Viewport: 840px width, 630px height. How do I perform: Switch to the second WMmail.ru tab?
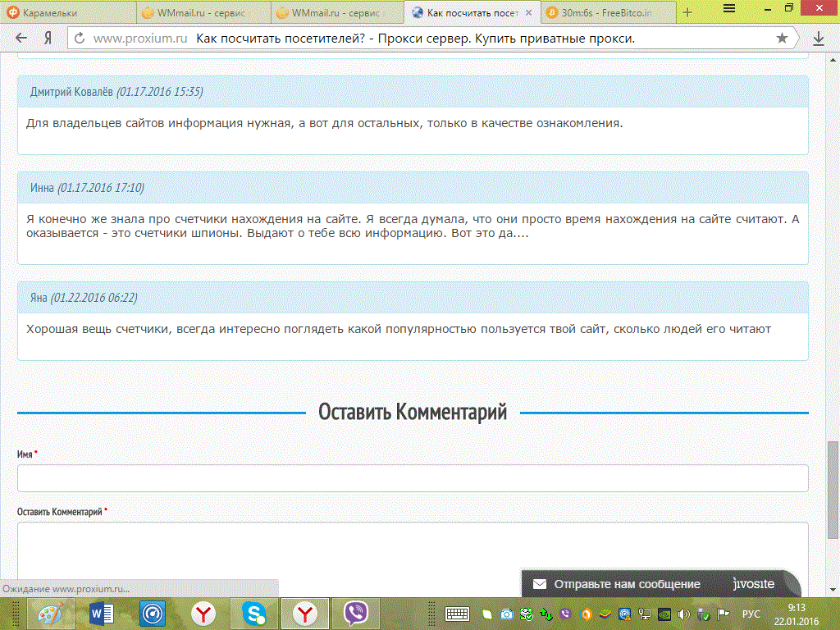[338, 12]
